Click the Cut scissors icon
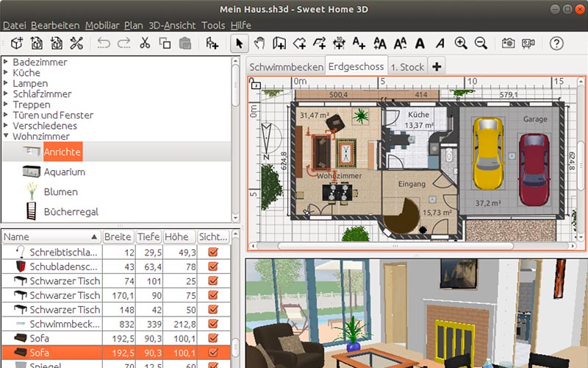The image size is (588, 368). click(145, 43)
